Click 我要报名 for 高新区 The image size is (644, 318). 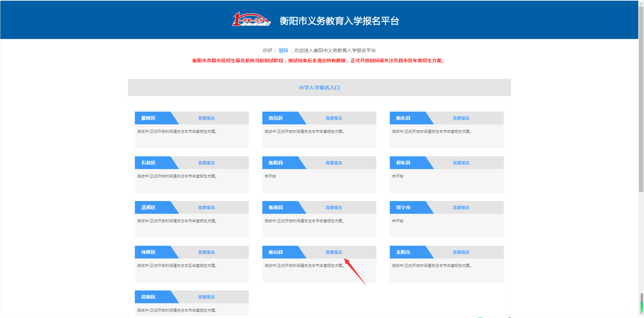tap(206, 297)
